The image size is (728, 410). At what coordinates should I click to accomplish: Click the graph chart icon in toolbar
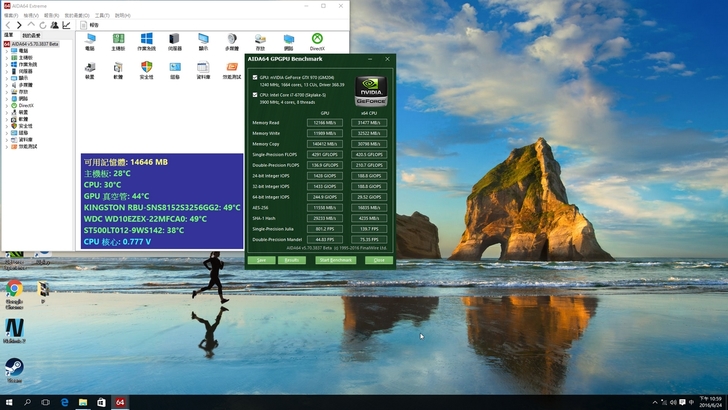pyautogui.click(x=64, y=25)
